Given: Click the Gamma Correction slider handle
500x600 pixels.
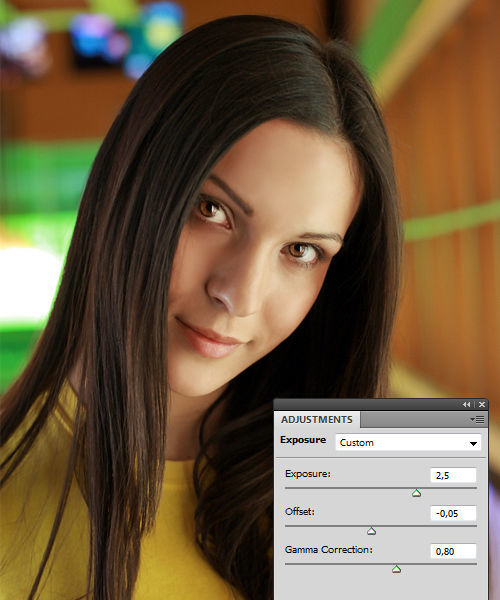Looking at the screenshot, I should (397, 569).
